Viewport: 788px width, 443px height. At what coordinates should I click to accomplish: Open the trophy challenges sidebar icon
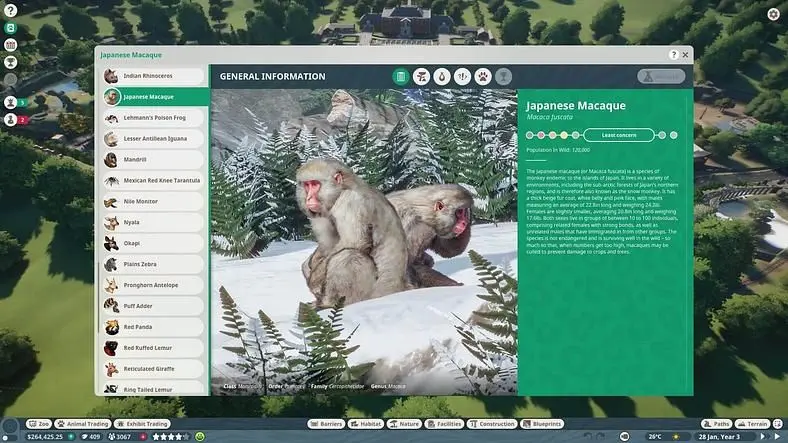(x=11, y=62)
